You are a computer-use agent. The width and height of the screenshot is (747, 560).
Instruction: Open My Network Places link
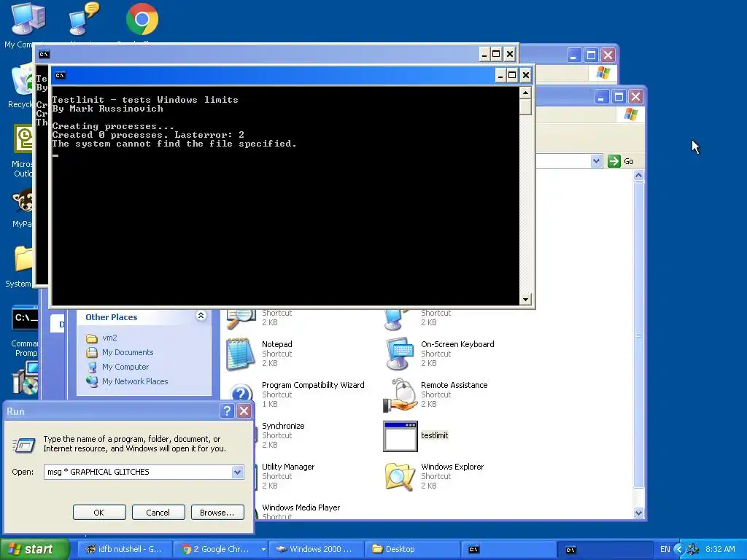[x=135, y=381]
